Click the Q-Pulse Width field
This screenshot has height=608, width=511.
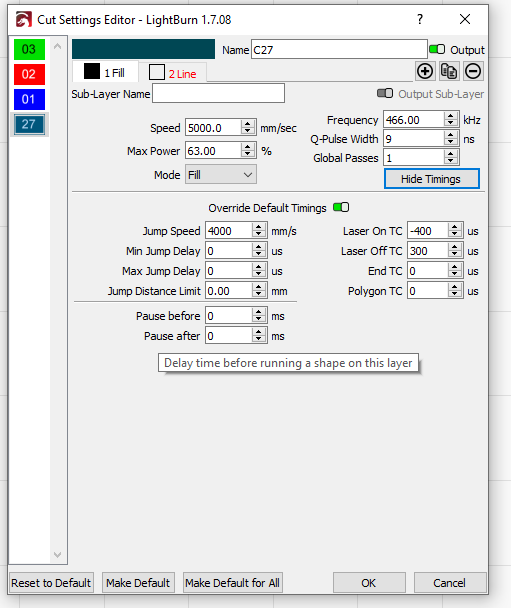pos(414,139)
